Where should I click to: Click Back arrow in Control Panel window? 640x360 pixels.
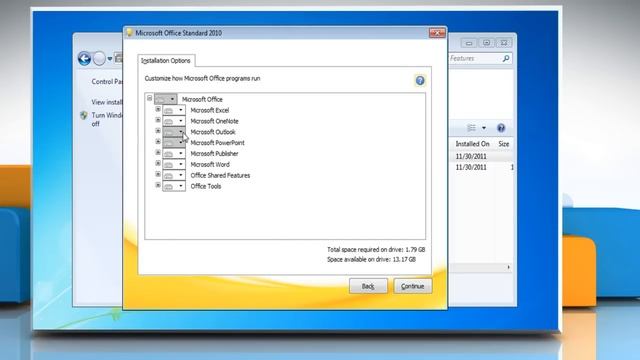[84, 58]
